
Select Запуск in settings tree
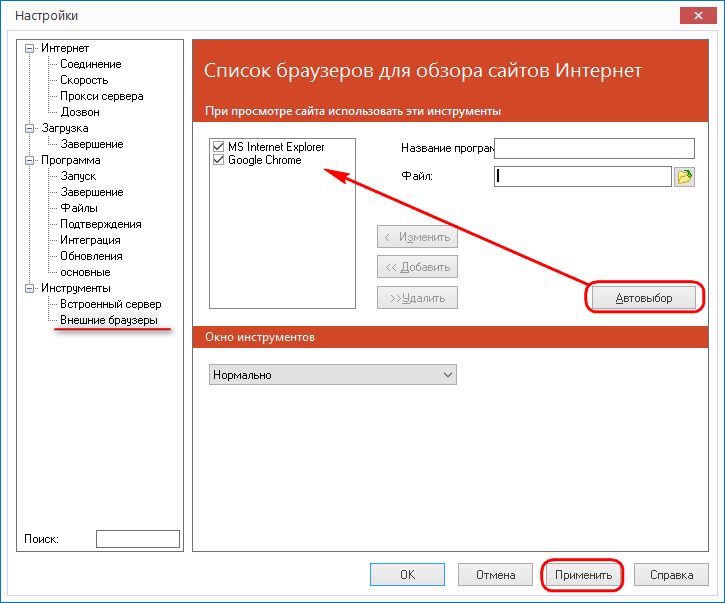[x=78, y=176]
